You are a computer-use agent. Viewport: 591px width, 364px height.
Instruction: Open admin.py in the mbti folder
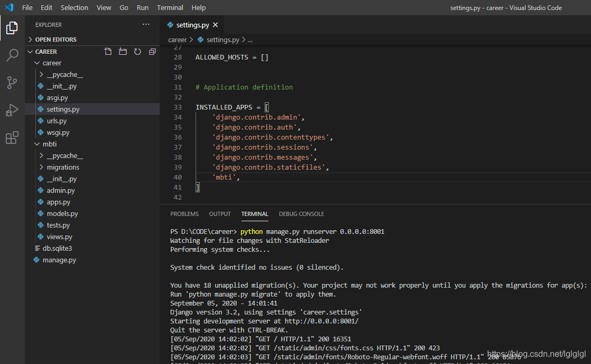point(61,191)
